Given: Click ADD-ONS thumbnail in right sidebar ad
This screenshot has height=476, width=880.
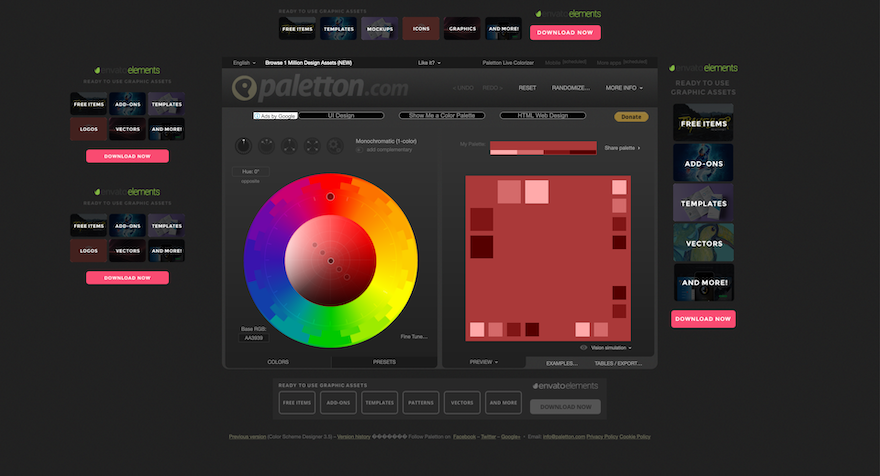Looking at the screenshot, I should click(703, 163).
